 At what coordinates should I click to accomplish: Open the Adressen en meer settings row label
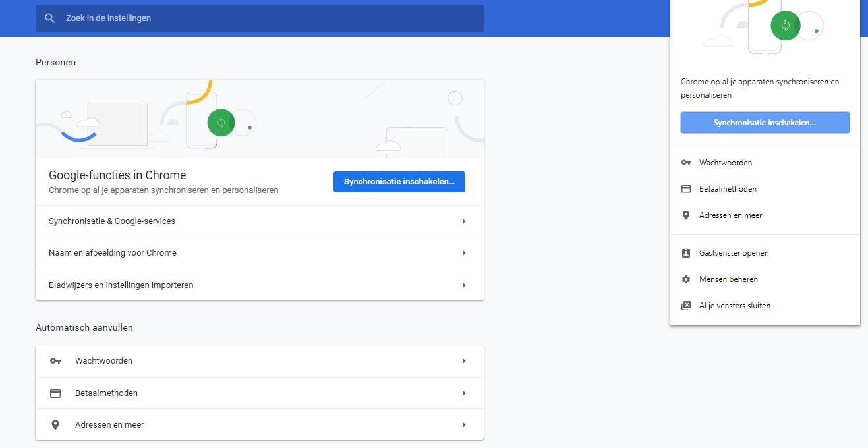(x=109, y=425)
